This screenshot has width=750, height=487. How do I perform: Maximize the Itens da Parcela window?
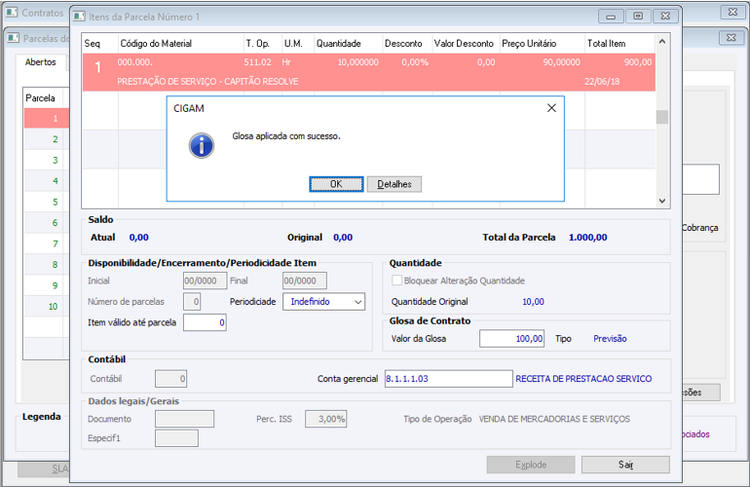638,16
